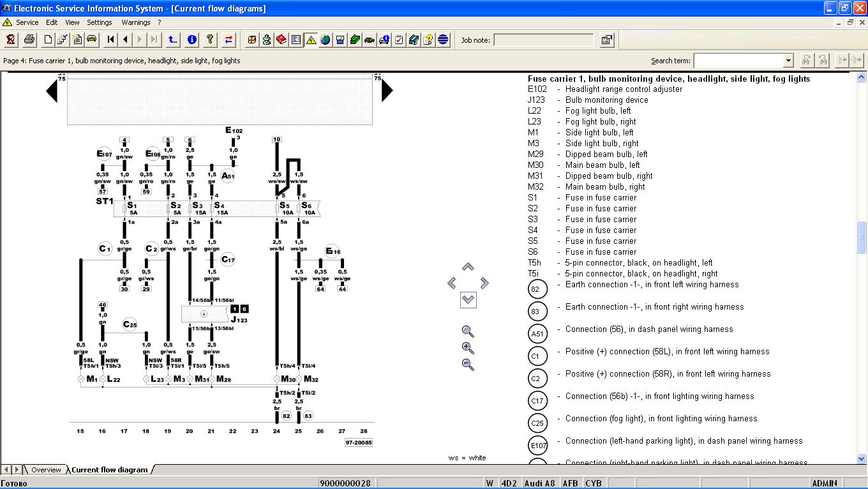Go to next diagram page with large right triangle
This screenshot has width=868, height=489.
tap(387, 91)
